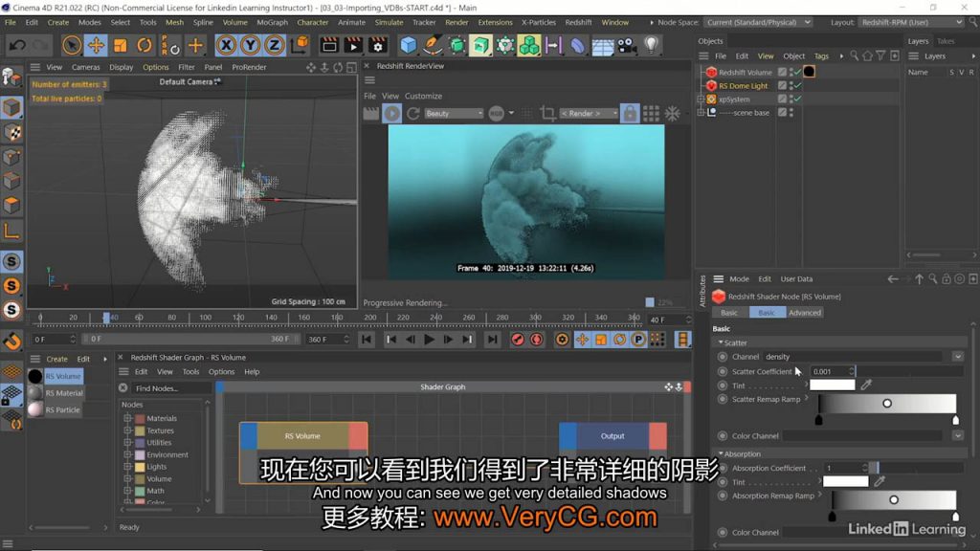Viewport: 980px width, 551px height.
Task: Click the RS Volume node
Action: (x=303, y=436)
